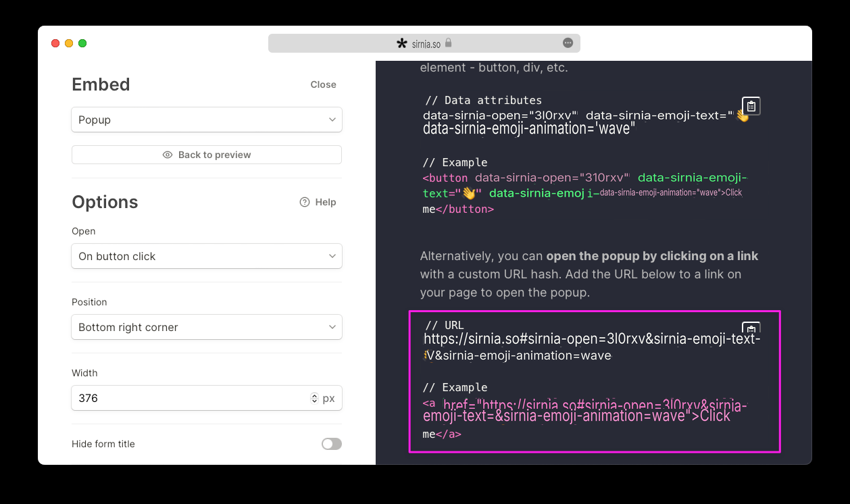This screenshot has height=504, width=850.
Task: Open the Popup embed type dropdown
Action: pyautogui.click(x=207, y=120)
